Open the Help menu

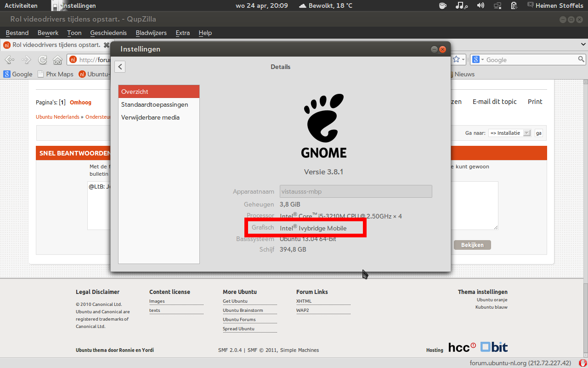(x=205, y=33)
